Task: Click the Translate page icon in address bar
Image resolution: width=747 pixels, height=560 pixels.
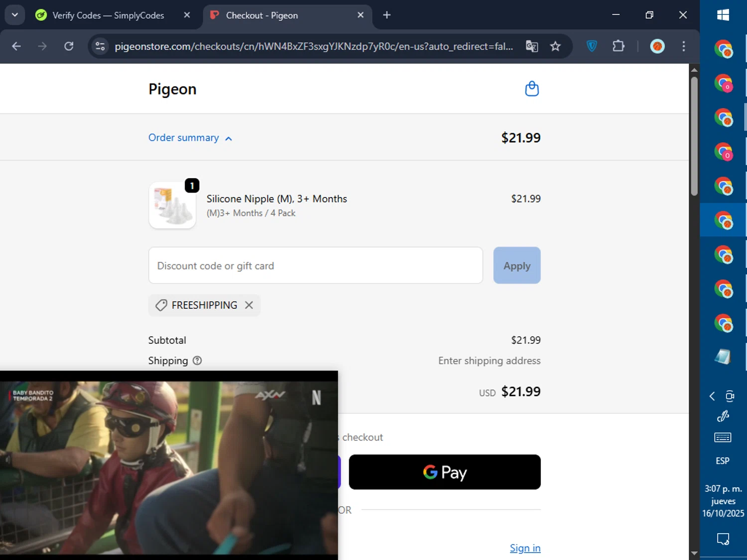Action: pyautogui.click(x=532, y=46)
